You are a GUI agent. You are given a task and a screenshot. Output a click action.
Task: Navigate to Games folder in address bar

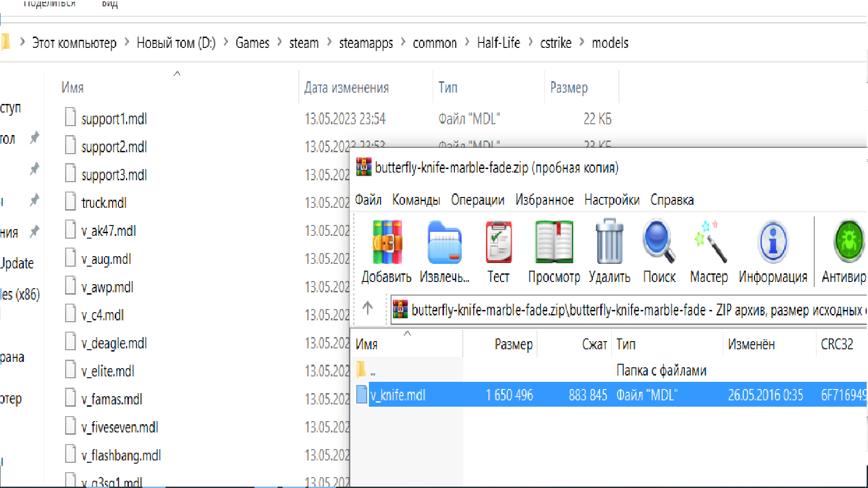point(252,43)
